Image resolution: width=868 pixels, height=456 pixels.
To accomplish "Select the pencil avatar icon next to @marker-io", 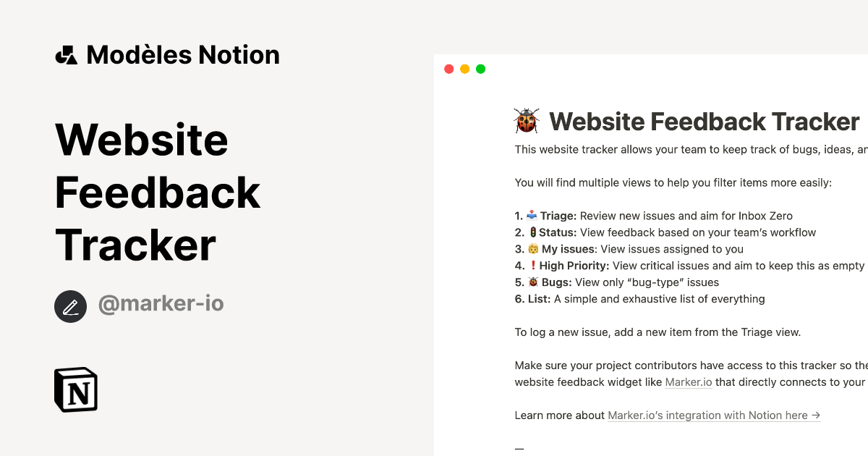I will (70, 306).
